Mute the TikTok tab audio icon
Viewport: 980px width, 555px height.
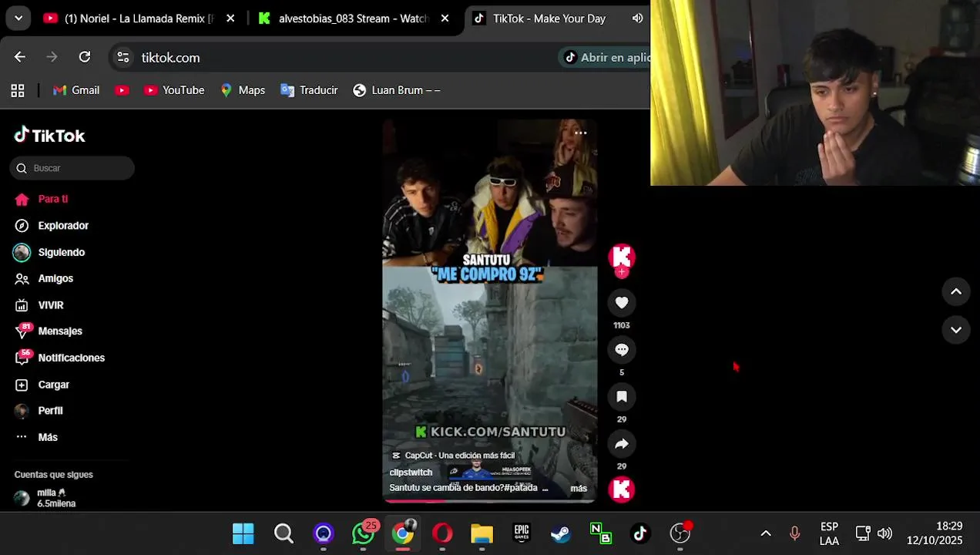pyautogui.click(x=637, y=18)
